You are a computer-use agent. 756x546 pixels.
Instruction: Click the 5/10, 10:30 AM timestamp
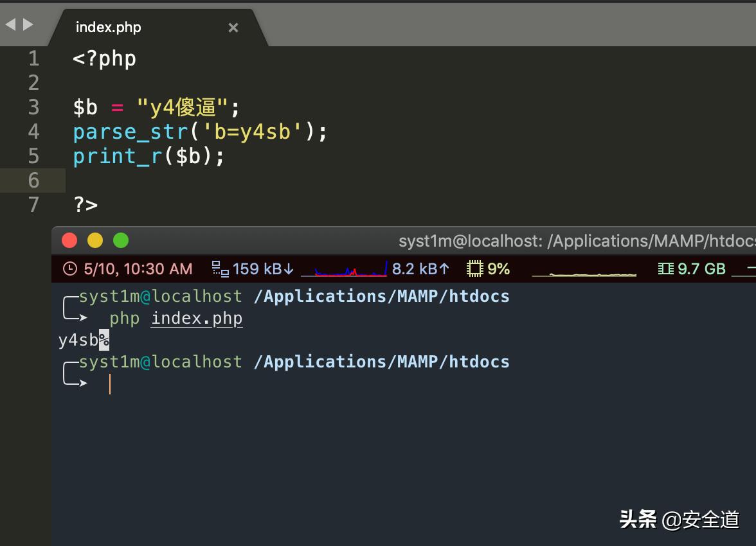coord(138,269)
